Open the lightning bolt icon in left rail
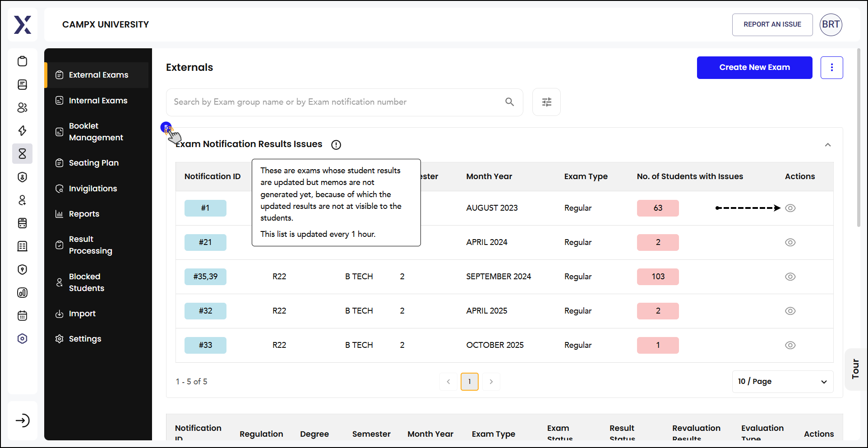This screenshot has width=868, height=448. 22,131
